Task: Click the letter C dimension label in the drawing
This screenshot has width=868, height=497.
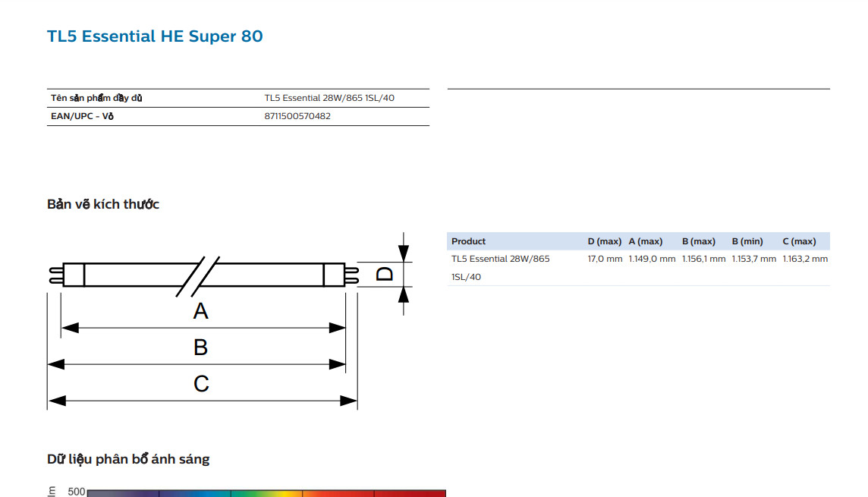Action: (x=200, y=384)
